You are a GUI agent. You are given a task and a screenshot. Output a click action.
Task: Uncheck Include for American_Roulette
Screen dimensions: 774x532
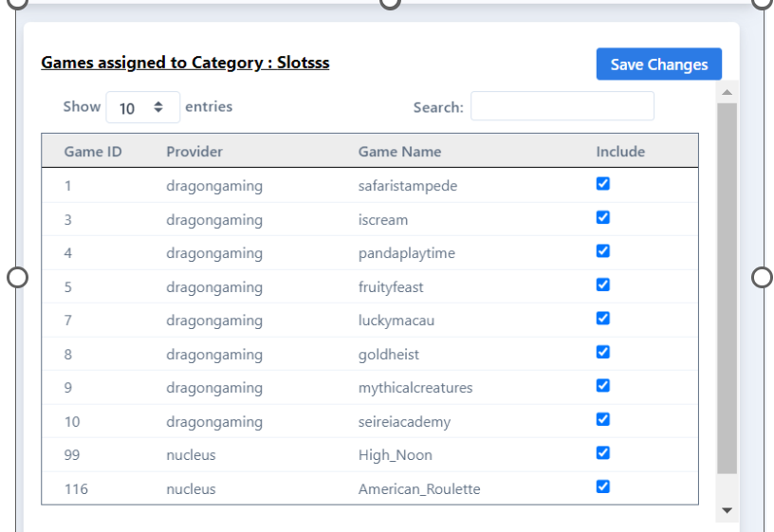coord(602,486)
